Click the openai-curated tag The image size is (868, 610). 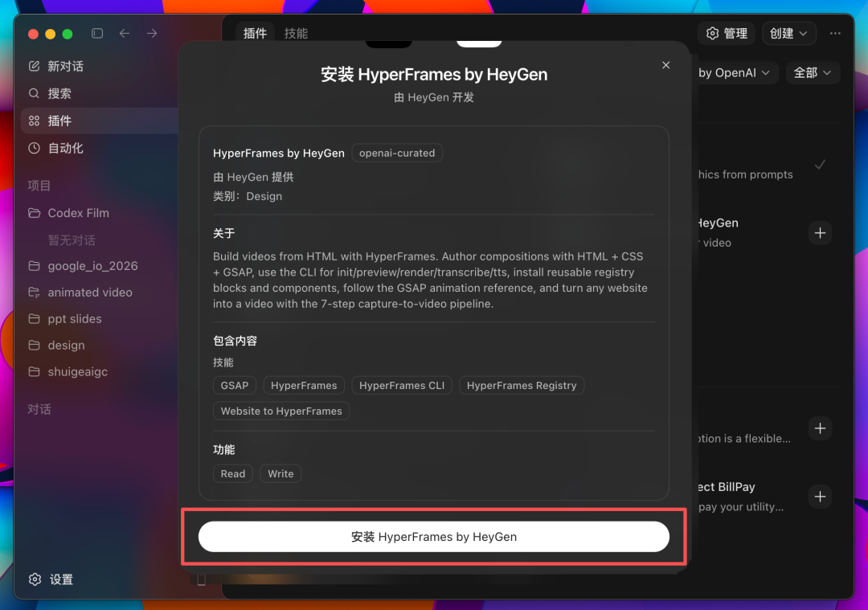coord(397,154)
